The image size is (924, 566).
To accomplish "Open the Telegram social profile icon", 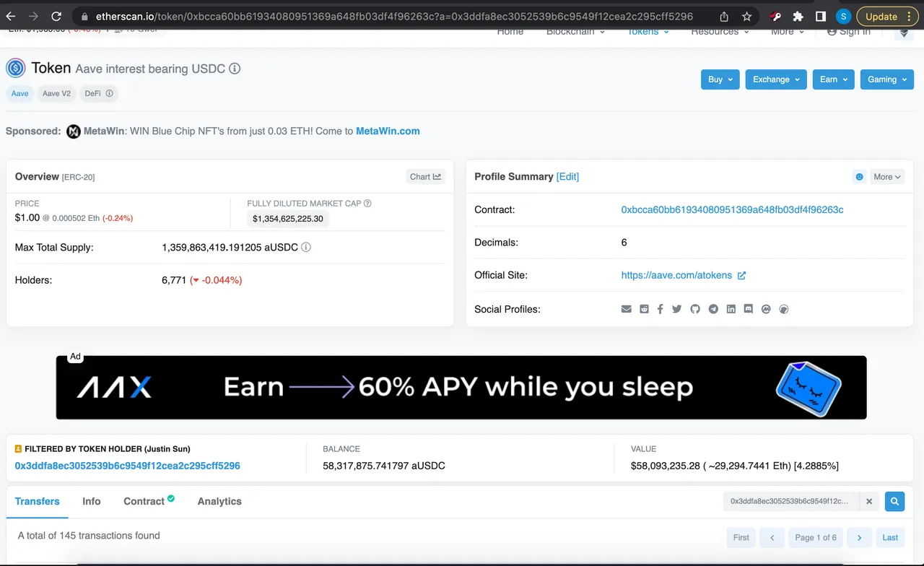I will (713, 309).
